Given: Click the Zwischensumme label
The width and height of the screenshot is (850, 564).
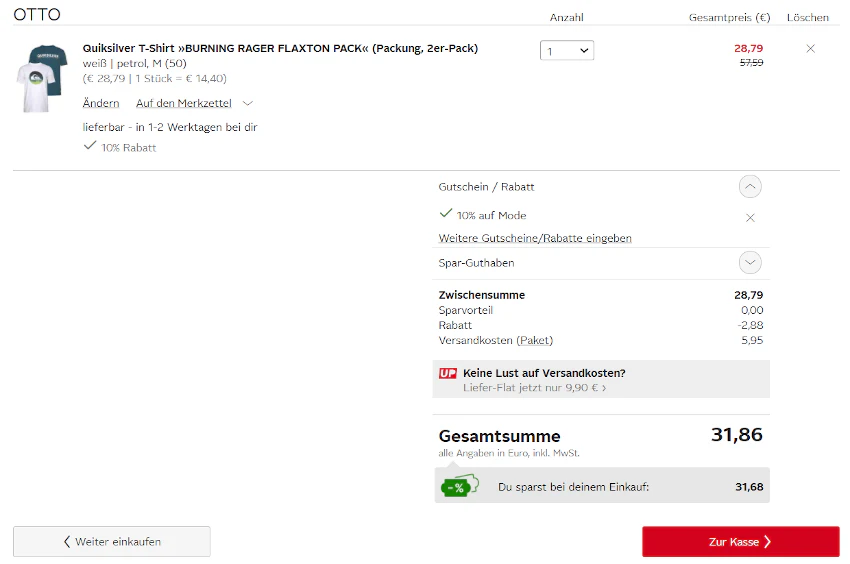Looking at the screenshot, I should [481, 295].
